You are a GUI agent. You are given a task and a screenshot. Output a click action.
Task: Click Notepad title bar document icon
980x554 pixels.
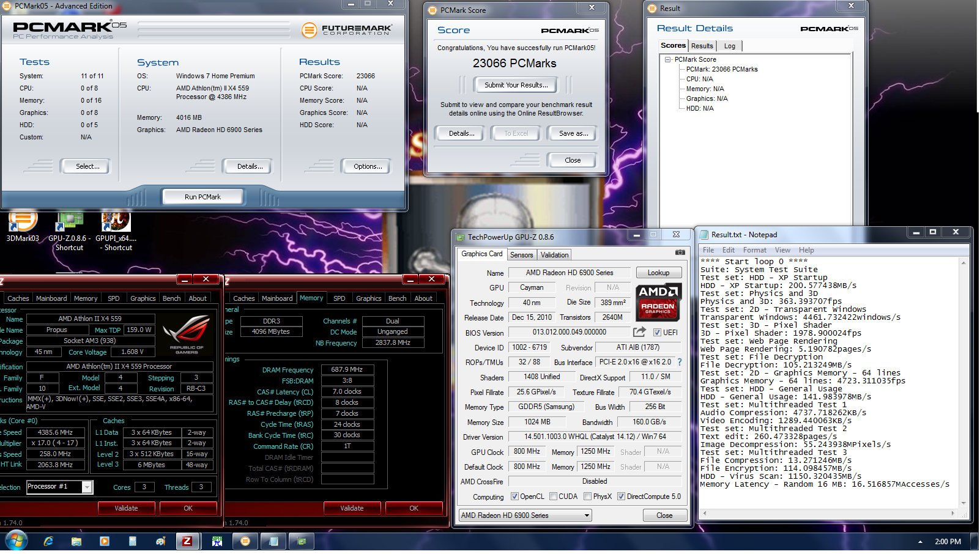coord(704,235)
